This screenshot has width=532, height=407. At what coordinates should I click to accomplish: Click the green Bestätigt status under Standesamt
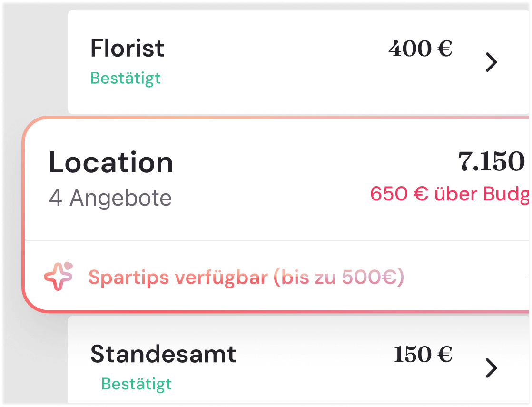tap(137, 384)
